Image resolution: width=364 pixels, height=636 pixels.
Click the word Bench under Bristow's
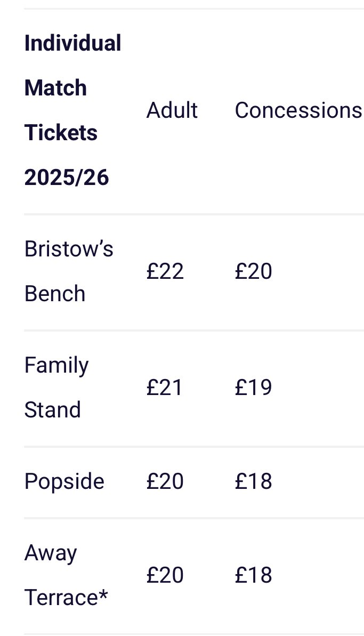coord(55,294)
